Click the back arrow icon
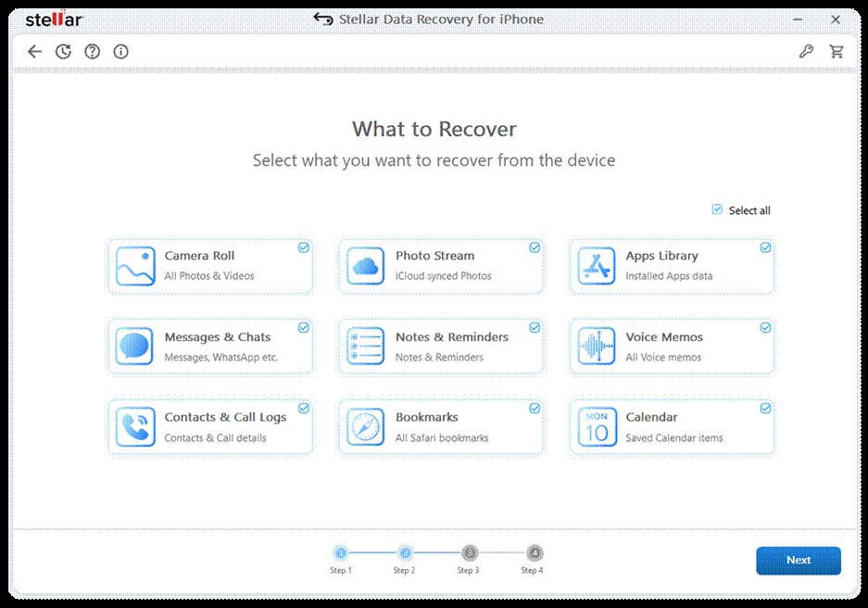The height and width of the screenshot is (608, 868). click(34, 52)
